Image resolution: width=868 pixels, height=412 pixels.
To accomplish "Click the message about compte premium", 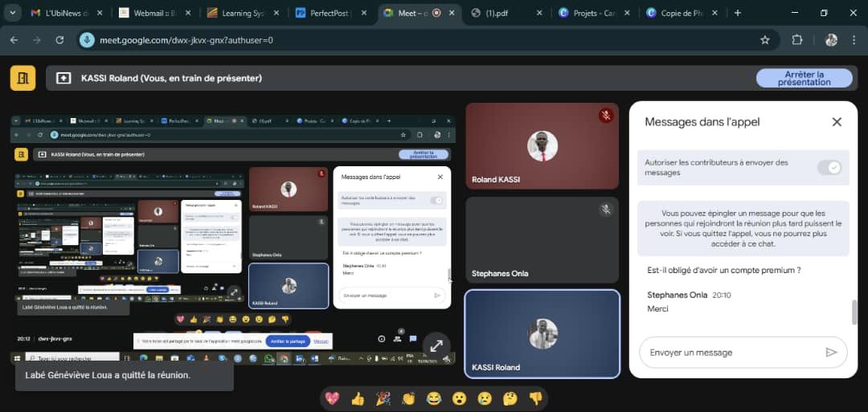I will click(x=724, y=271).
